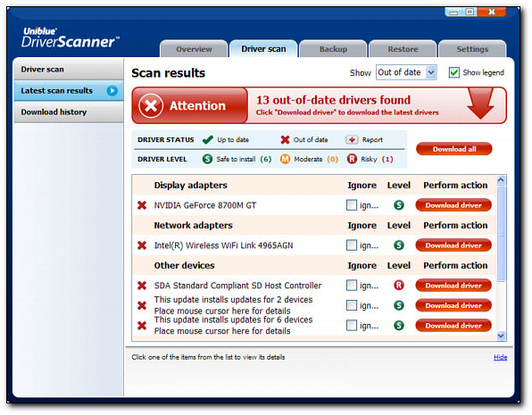Select Driver scan in the left sidebar

pos(69,70)
